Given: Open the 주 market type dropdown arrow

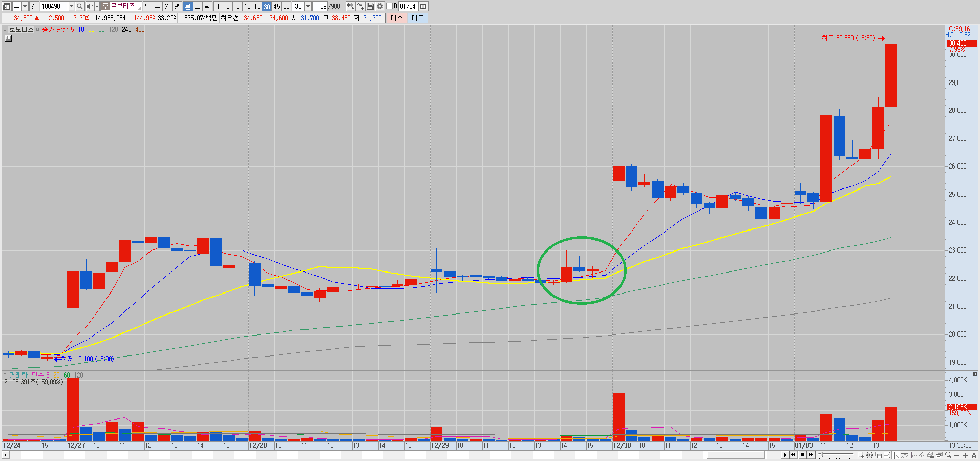Looking at the screenshot, I should (25, 6).
